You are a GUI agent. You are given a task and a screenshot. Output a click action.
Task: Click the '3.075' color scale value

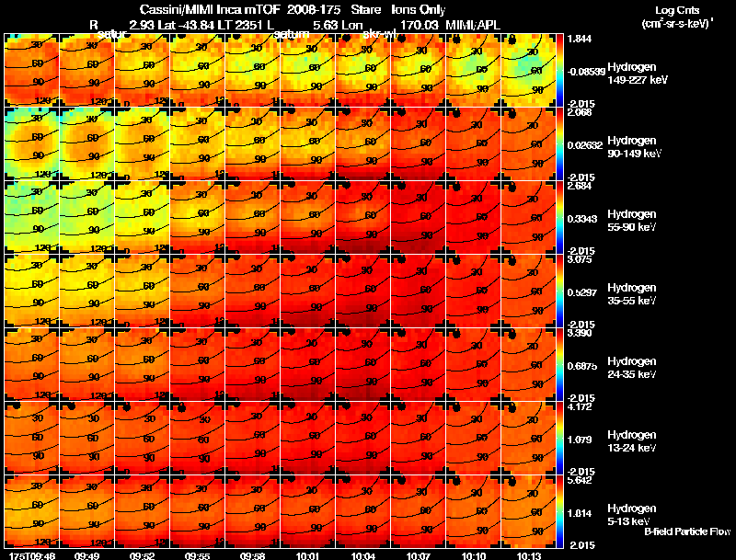[x=580, y=259]
